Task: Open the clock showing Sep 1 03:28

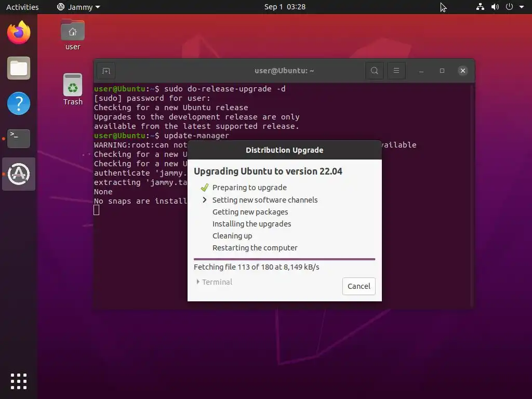Action: pyautogui.click(x=285, y=7)
